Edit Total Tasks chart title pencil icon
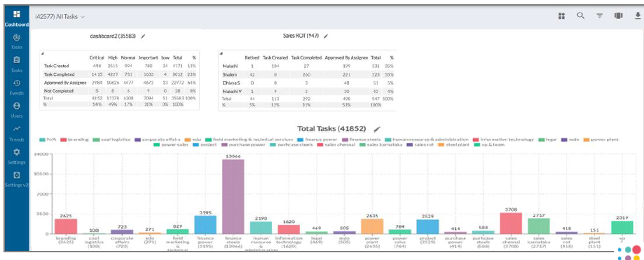The image size is (644, 260). click(x=377, y=129)
